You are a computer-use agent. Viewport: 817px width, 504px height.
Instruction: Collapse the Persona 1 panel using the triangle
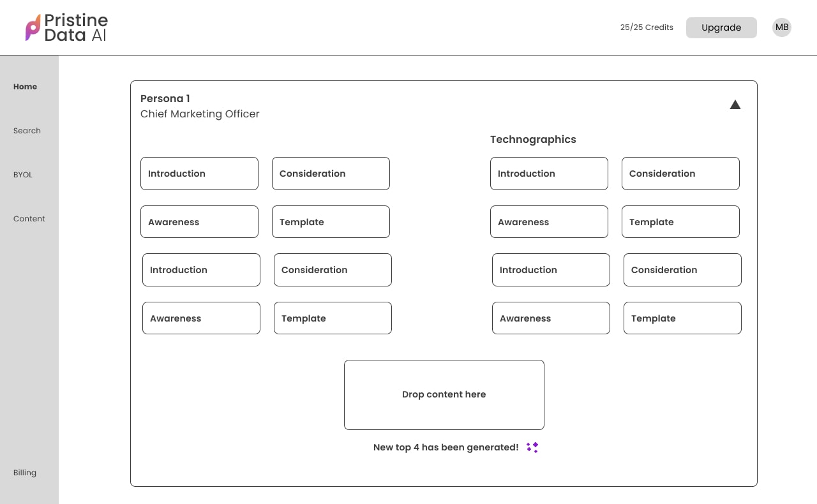pos(735,105)
